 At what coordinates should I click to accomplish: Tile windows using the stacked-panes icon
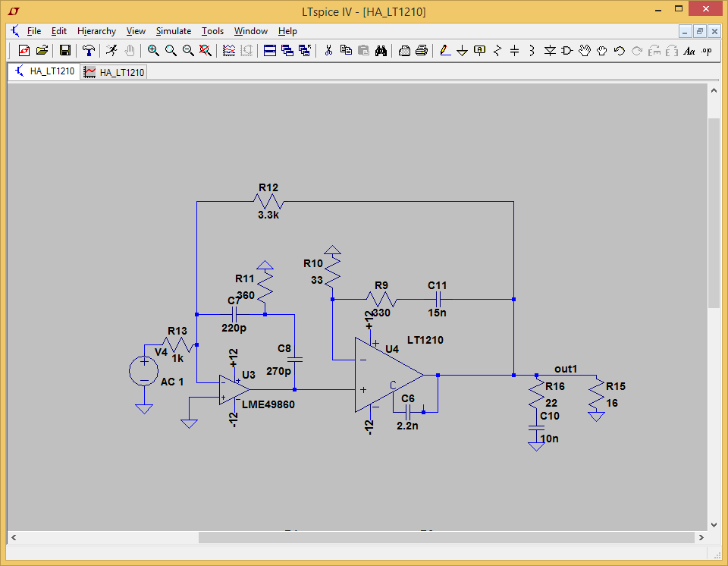(270, 50)
